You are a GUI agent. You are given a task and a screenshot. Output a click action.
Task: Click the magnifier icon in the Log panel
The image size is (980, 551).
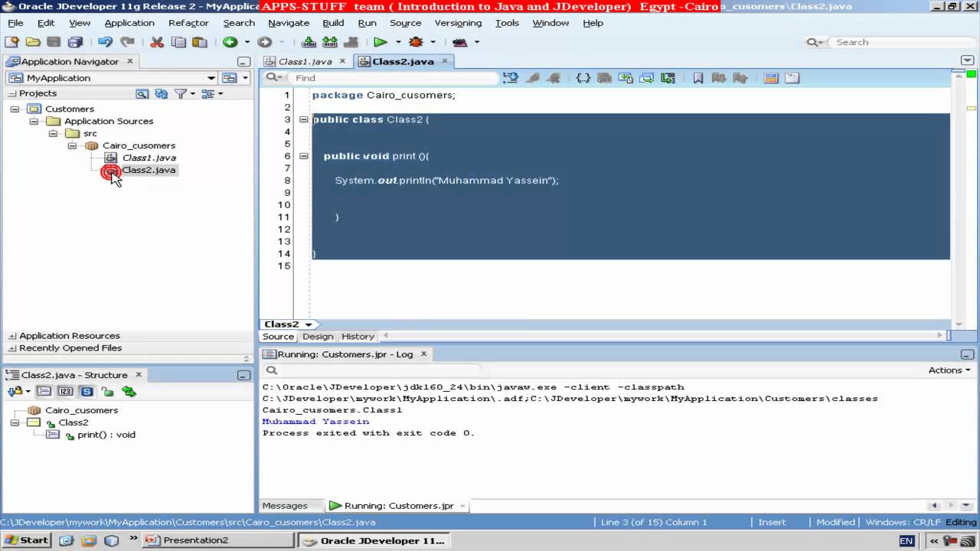pyautogui.click(x=271, y=370)
